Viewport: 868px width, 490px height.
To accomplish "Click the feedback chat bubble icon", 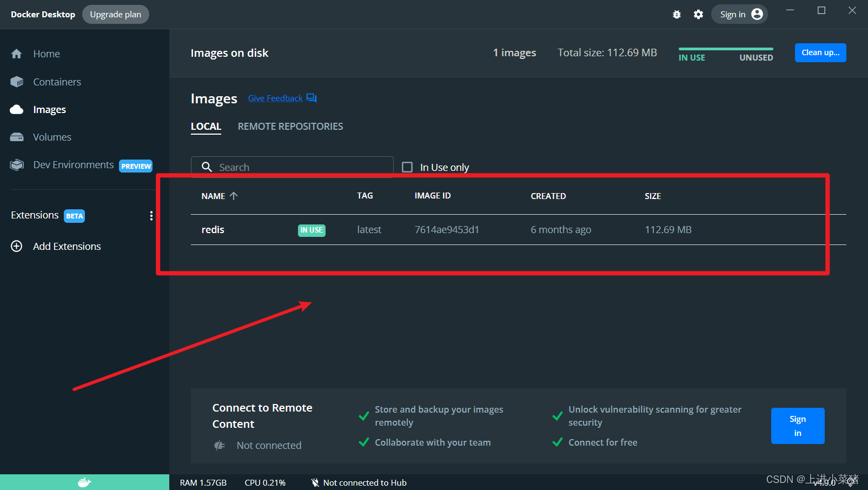I will [312, 98].
